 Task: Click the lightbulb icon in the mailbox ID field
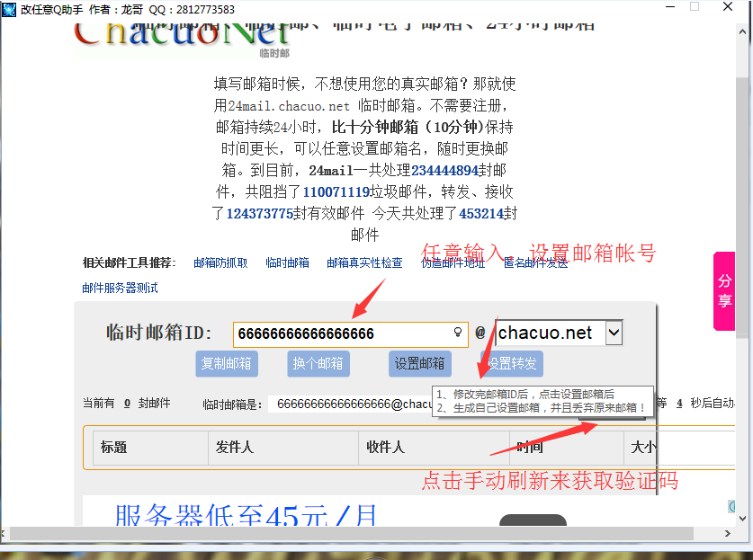[x=458, y=332]
